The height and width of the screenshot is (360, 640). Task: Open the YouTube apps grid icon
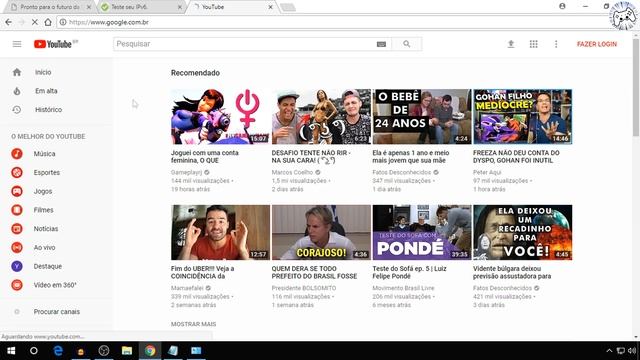coord(533,44)
